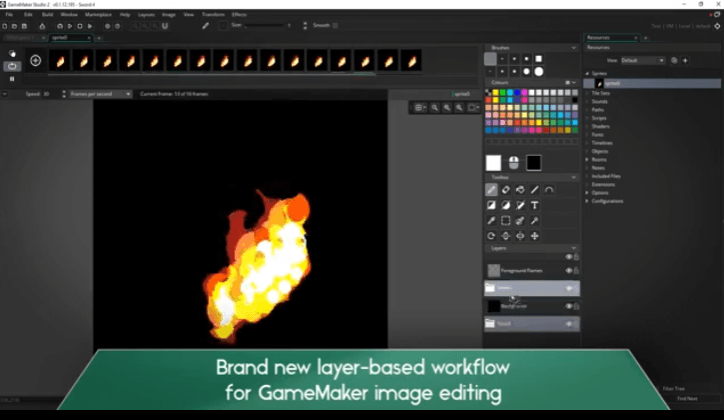Select the Line tool in the Toolbox
The image size is (724, 420).
pyautogui.click(x=534, y=190)
